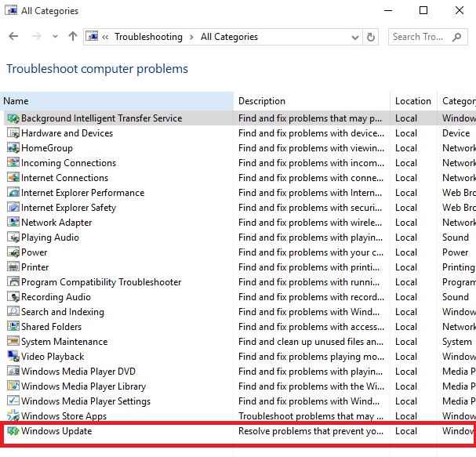The image size is (476, 457).
Task: Go up one level with Up arrow
Action: (x=73, y=37)
